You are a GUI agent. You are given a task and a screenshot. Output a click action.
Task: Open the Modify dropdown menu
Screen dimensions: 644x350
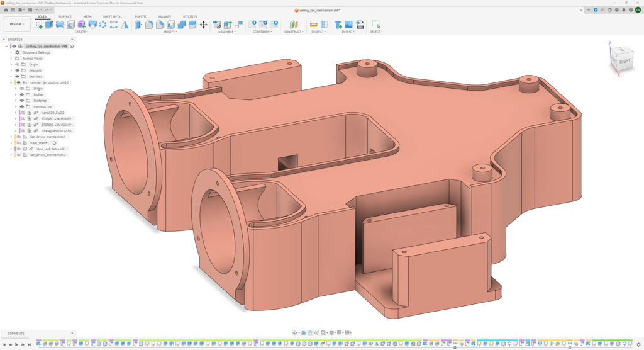click(x=170, y=31)
